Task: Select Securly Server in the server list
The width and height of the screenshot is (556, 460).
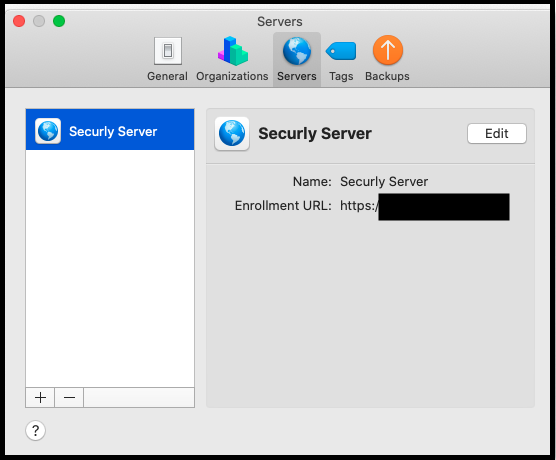Action: [x=110, y=130]
